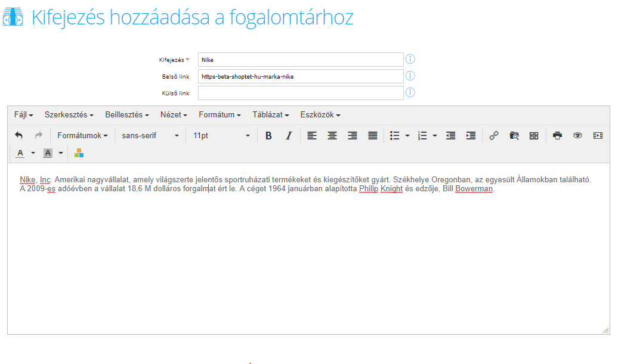Viewport: 621px width, 364px height.
Task: Click "Oregonban" in the editor text
Action: point(451,180)
